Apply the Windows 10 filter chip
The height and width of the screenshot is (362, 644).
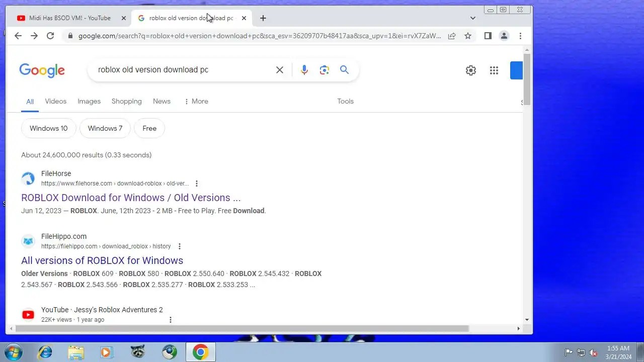[48, 128]
